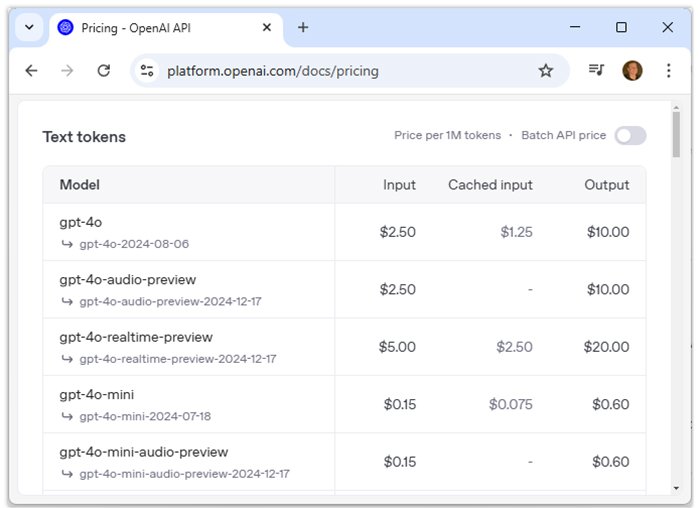Select the gpt-4o-2024-08-06 snapshot name
Image resolution: width=700 pixels, height=508 pixels.
134,244
